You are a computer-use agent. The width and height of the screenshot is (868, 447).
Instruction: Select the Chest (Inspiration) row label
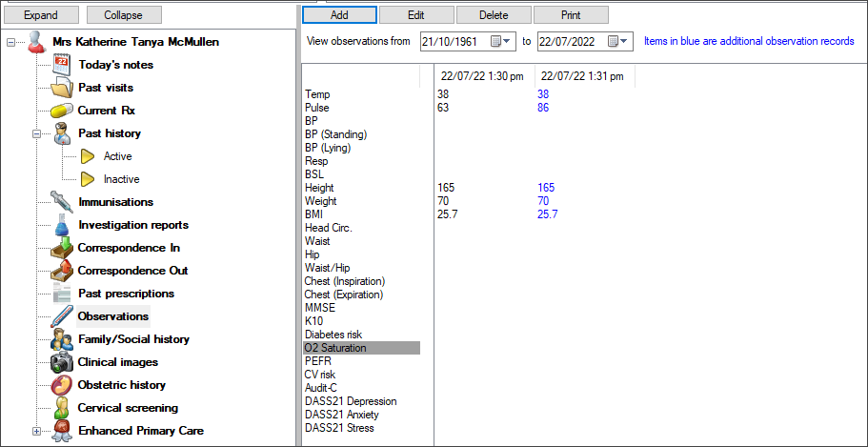[345, 281]
